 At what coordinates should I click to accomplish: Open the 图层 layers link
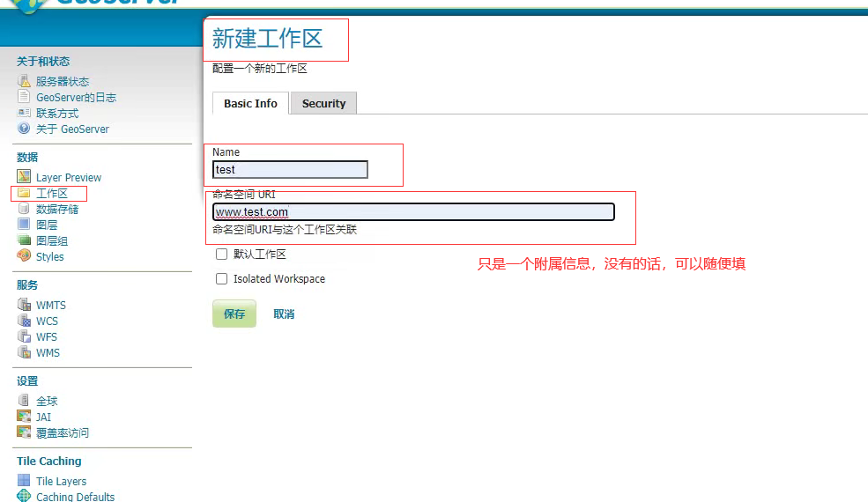[47, 225]
